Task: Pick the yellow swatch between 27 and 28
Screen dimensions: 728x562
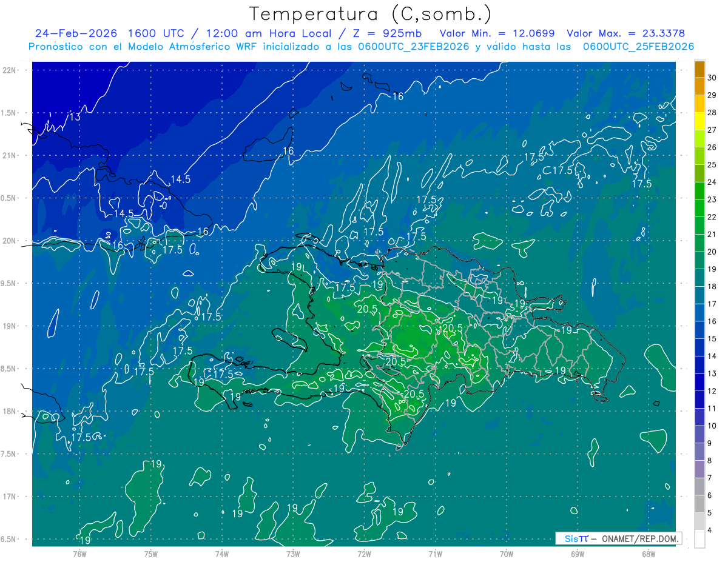Action: coord(699,121)
